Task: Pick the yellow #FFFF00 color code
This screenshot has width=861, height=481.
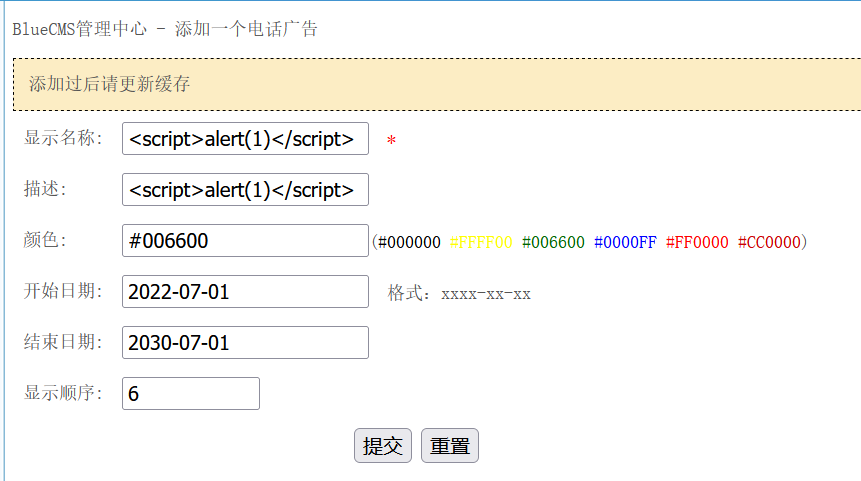Action: point(481,242)
